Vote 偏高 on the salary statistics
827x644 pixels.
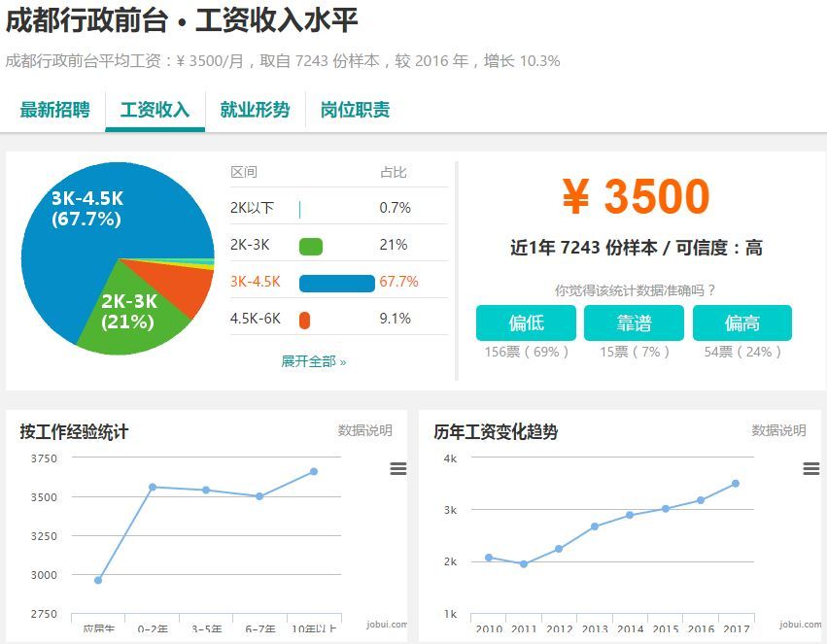click(x=742, y=322)
